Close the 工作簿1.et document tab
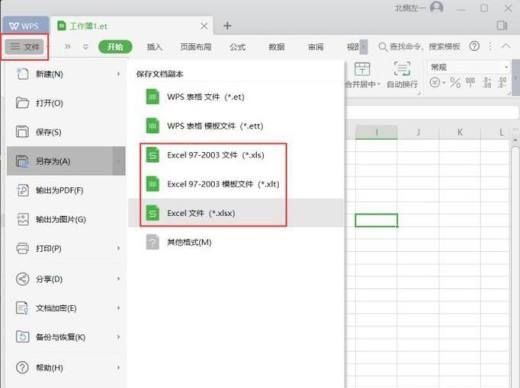 [204, 26]
